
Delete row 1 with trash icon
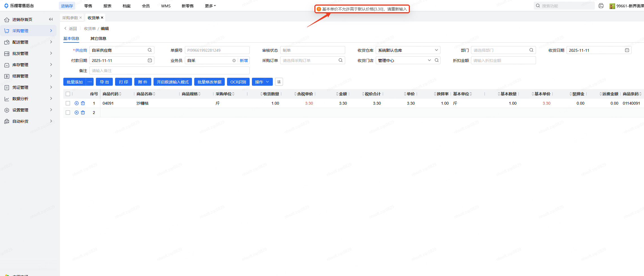83,103
